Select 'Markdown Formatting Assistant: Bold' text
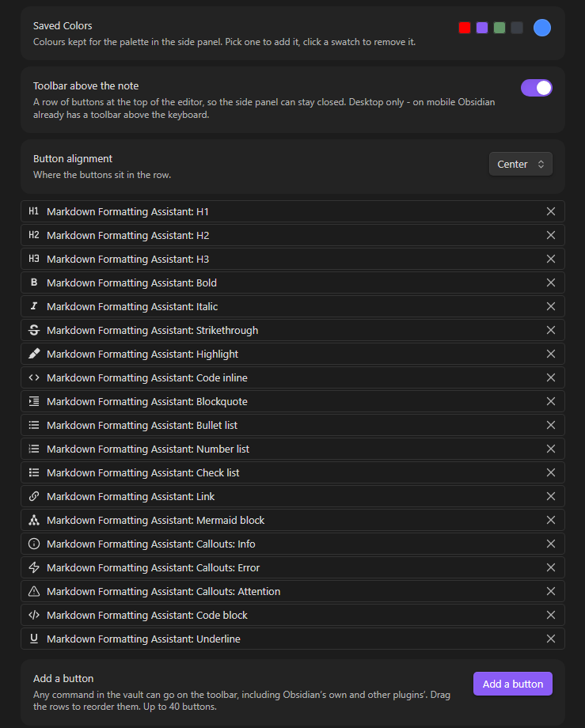This screenshot has width=585, height=728. (x=132, y=282)
